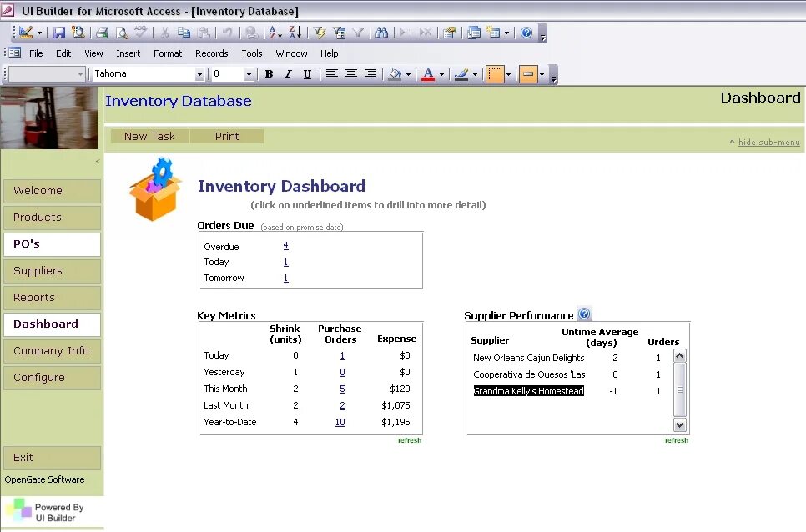Expand the Line/Border Width dropdown arrow
The width and height of the screenshot is (806, 532).
click(x=508, y=74)
